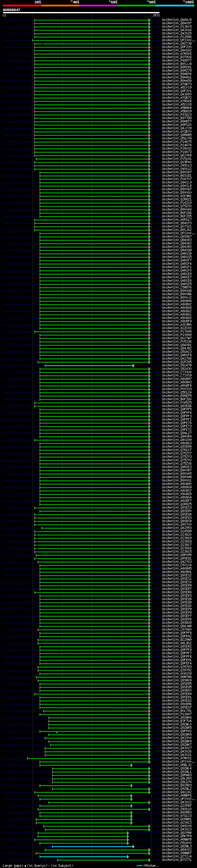
Task: Select label UniRef100_A5BMK8
Action: pyautogui.click(x=177, y=108)
